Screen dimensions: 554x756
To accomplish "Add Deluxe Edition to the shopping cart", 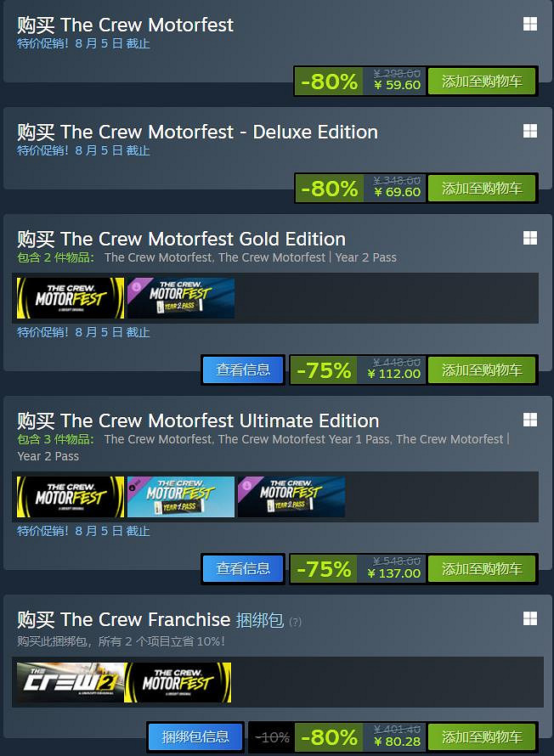I will coord(482,188).
